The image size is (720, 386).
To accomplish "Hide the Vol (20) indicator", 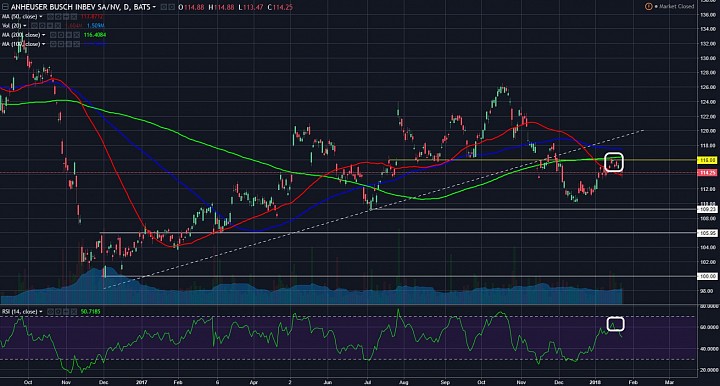I will pyautogui.click(x=34, y=26).
